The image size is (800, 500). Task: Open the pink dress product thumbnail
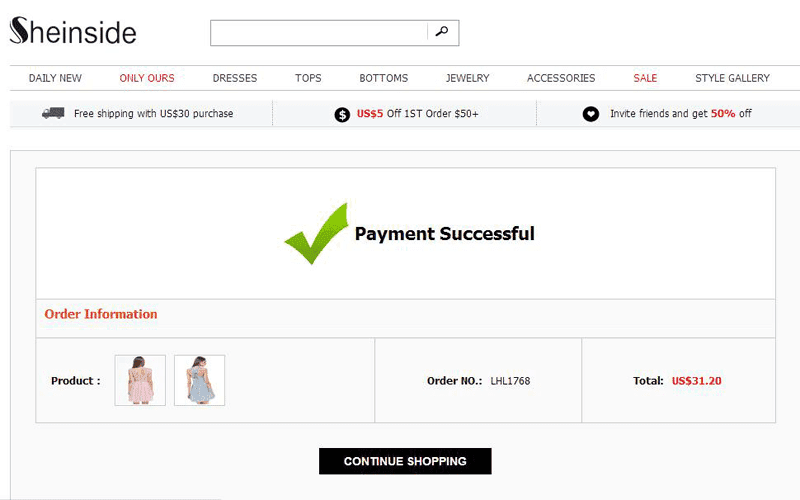140,380
